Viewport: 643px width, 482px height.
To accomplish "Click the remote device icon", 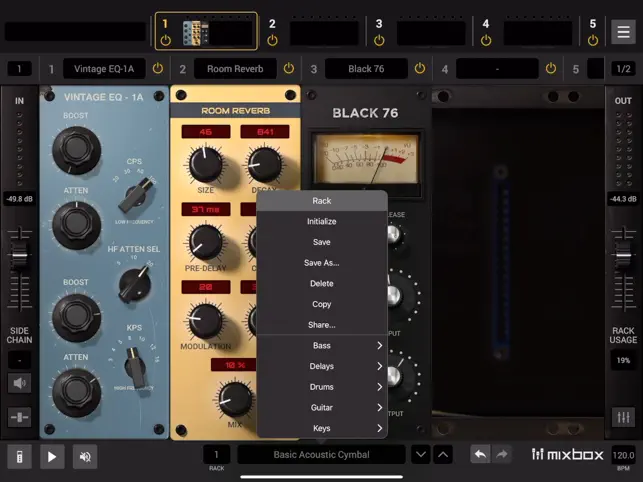I will click(19, 456).
